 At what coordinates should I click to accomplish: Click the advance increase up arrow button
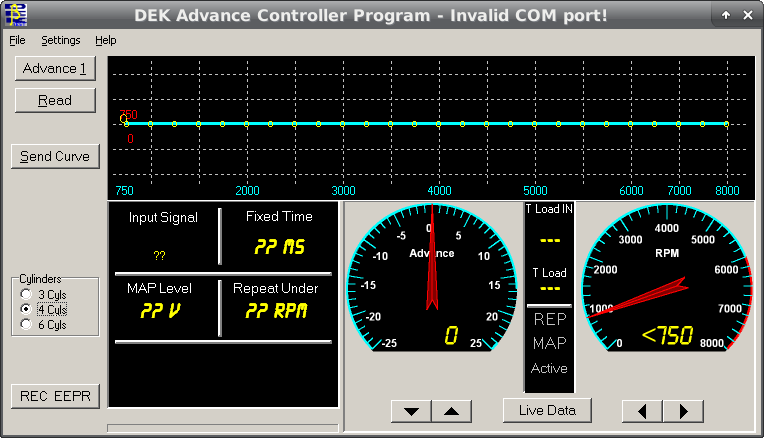tap(450, 411)
